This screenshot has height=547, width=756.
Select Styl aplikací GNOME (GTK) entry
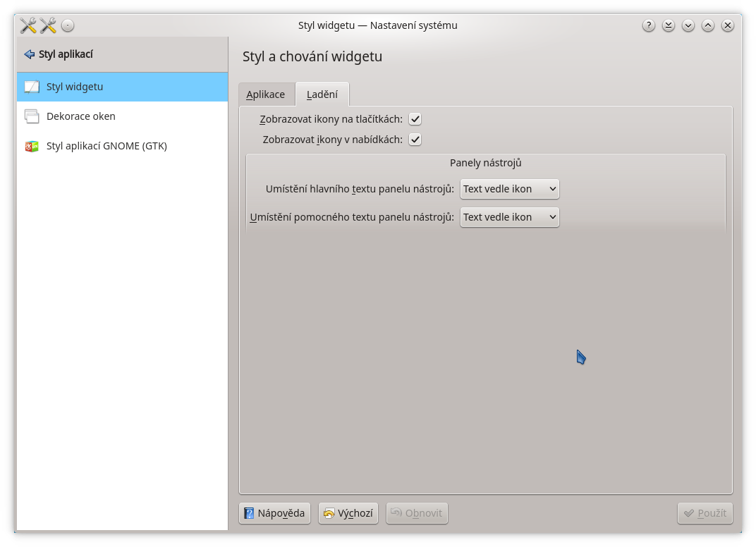click(106, 146)
